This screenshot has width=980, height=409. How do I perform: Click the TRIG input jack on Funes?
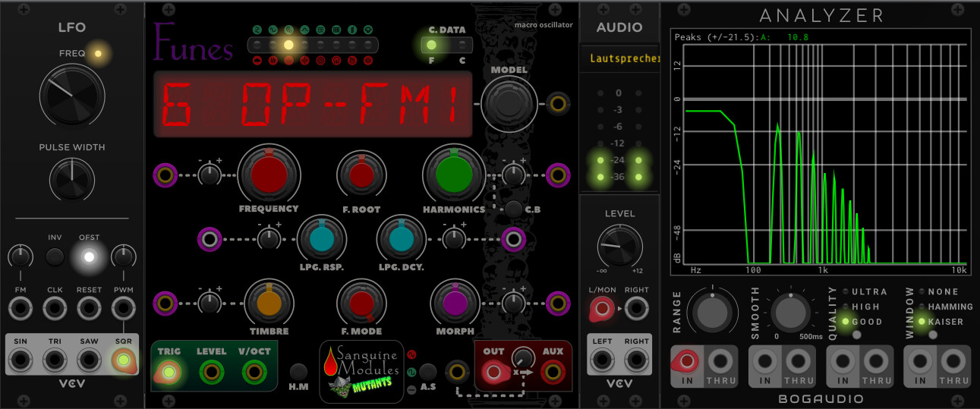click(x=168, y=372)
